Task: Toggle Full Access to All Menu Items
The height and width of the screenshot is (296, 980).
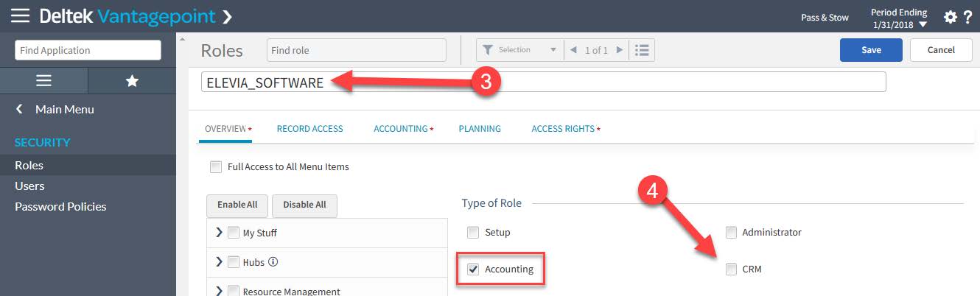Action: 216,166
